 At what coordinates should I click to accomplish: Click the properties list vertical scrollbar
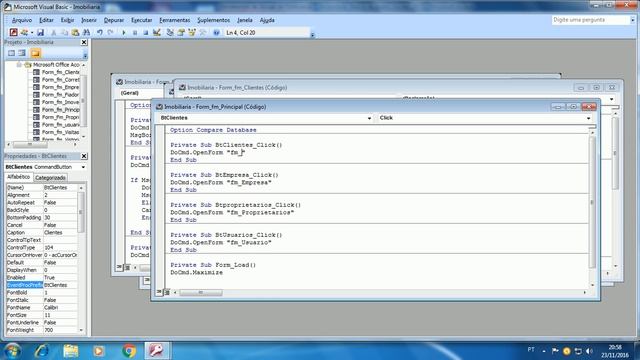point(81,258)
